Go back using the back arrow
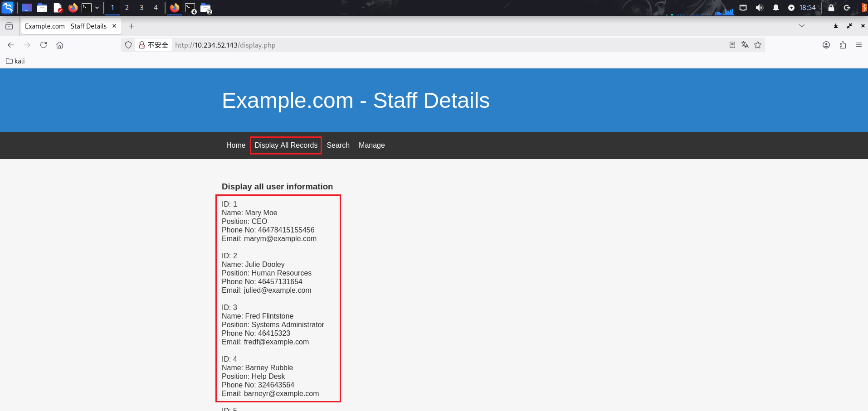 (11, 45)
